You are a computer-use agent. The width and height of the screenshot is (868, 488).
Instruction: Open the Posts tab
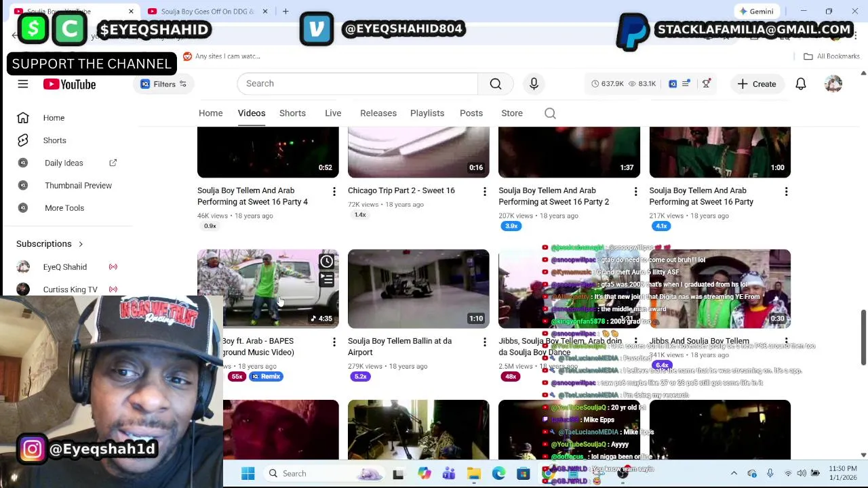471,113
